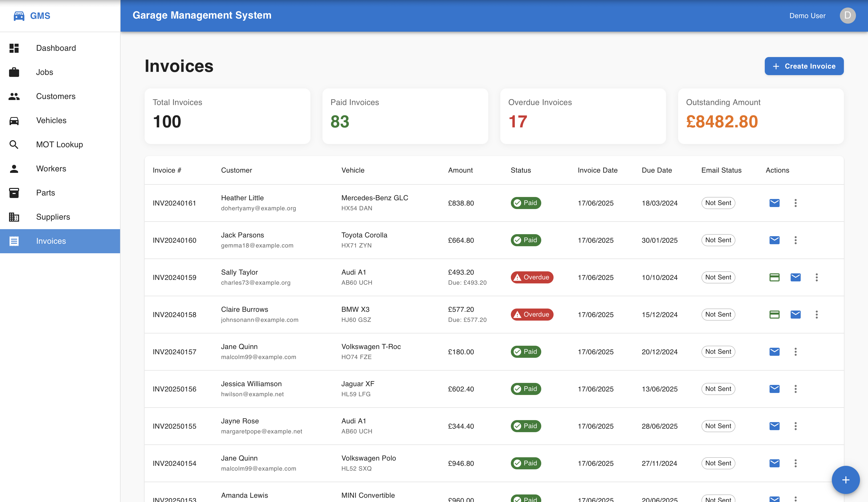
Task: Click the Create Invoice button
Action: coord(804,66)
